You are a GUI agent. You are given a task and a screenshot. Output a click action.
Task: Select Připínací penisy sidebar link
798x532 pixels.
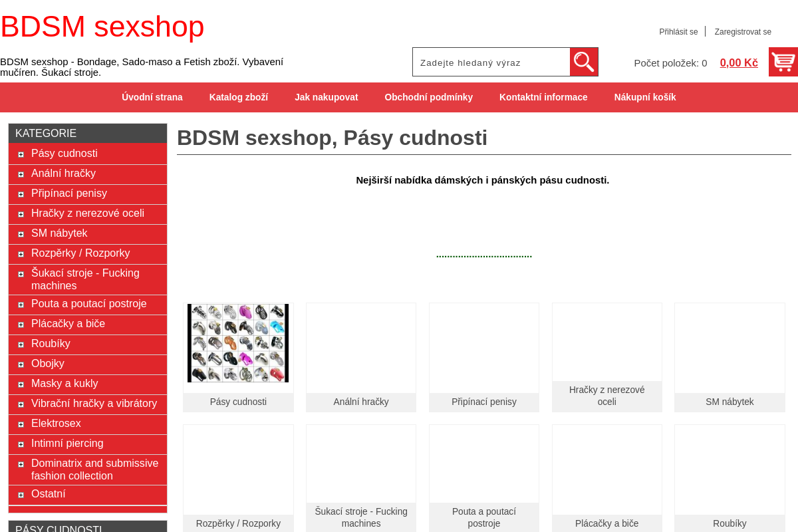(69, 194)
